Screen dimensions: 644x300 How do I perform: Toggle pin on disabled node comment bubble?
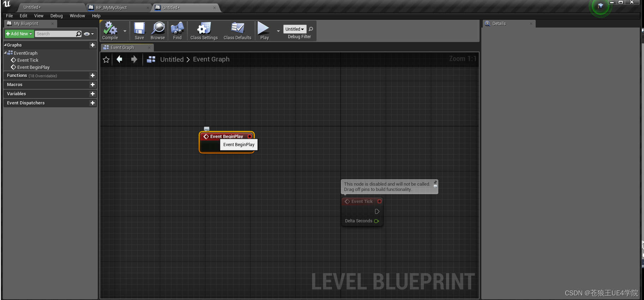(435, 182)
